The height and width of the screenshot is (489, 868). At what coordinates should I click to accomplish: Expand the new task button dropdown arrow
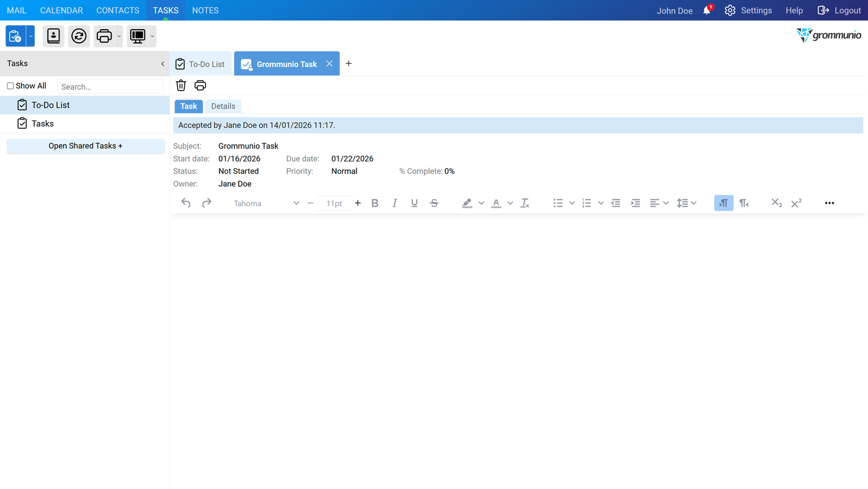(30, 36)
